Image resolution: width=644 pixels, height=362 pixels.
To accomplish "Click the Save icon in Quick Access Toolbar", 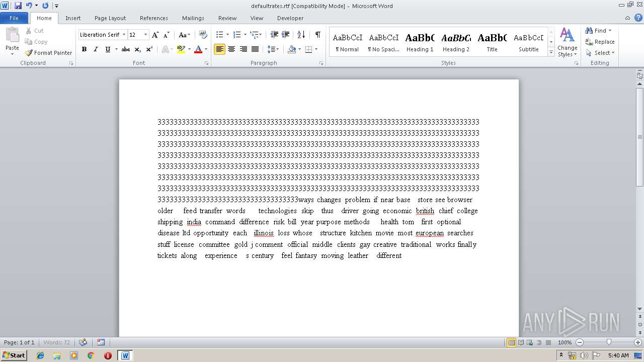I will [x=18, y=6].
